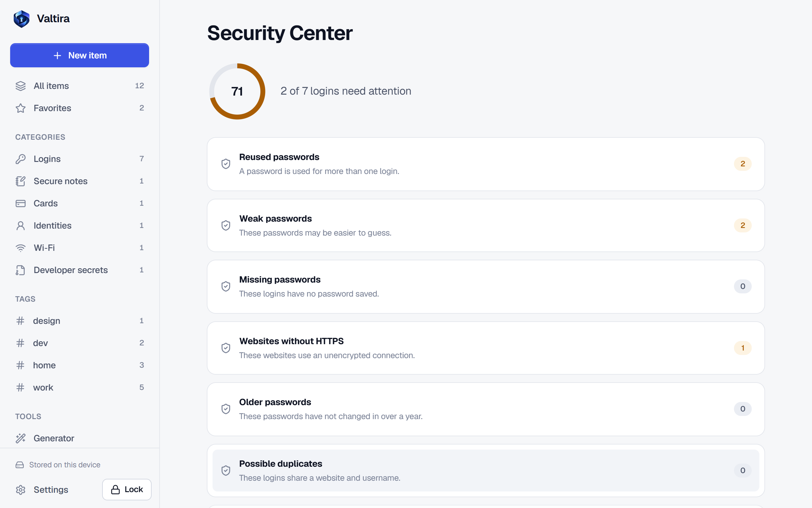The width and height of the screenshot is (812, 508).
Task: Click the shield icon on Possible duplicates
Action: [226, 470]
